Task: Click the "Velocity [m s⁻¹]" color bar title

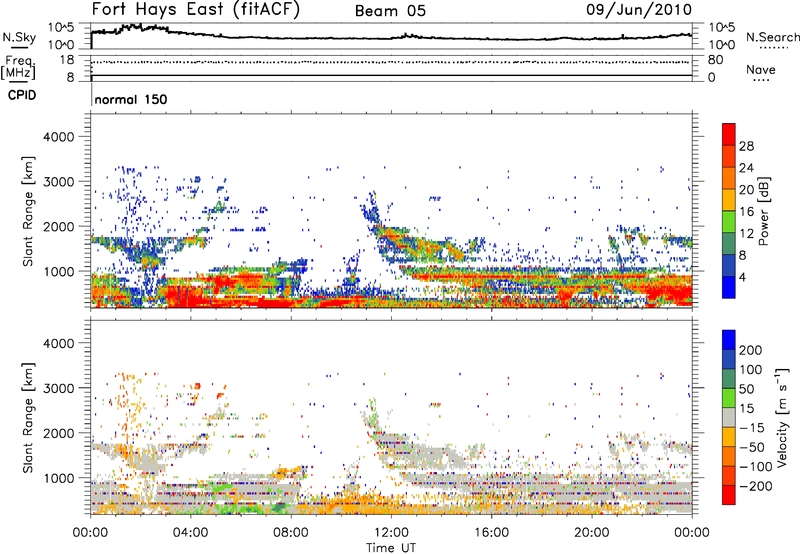Action: pos(782,417)
